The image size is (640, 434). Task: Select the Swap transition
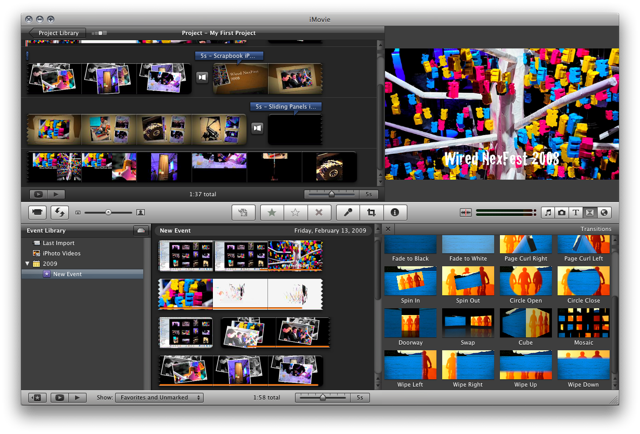point(468,327)
